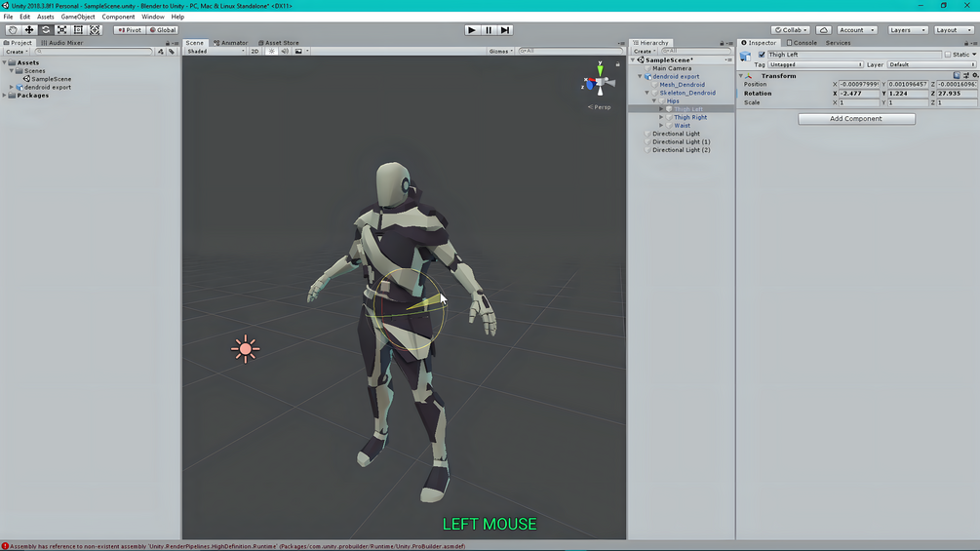Viewport: 980px width, 551px height.
Task: Click the Project panel search field
Action: [x=94, y=52]
